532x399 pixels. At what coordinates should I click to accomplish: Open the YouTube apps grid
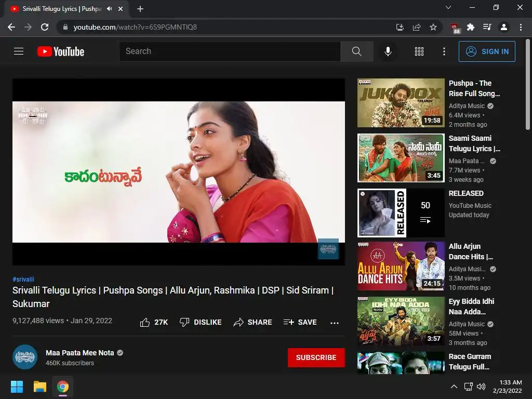(419, 51)
